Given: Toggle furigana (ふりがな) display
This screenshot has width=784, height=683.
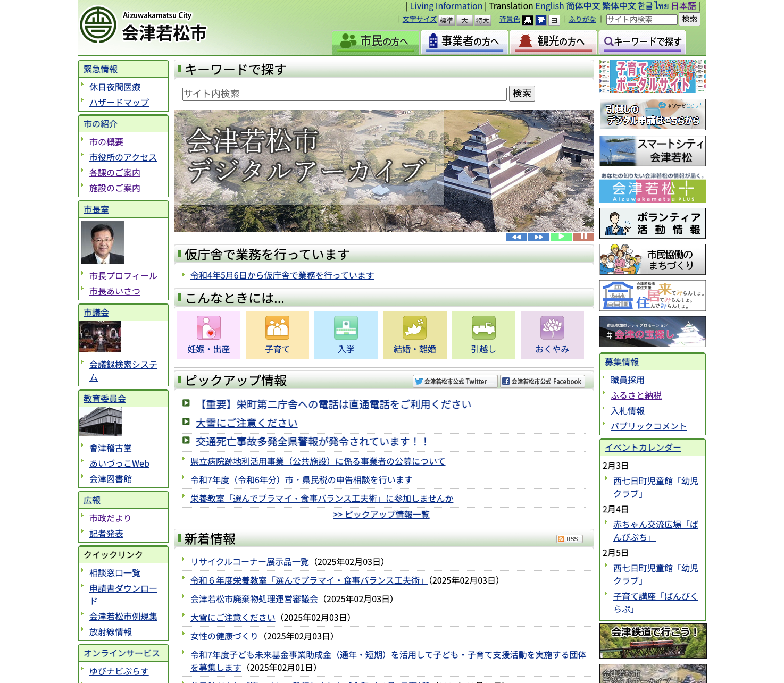Looking at the screenshot, I should (582, 19).
